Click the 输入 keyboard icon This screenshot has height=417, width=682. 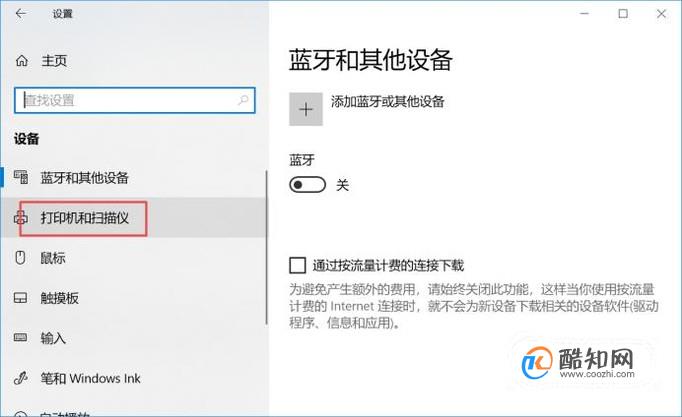pos(20,337)
